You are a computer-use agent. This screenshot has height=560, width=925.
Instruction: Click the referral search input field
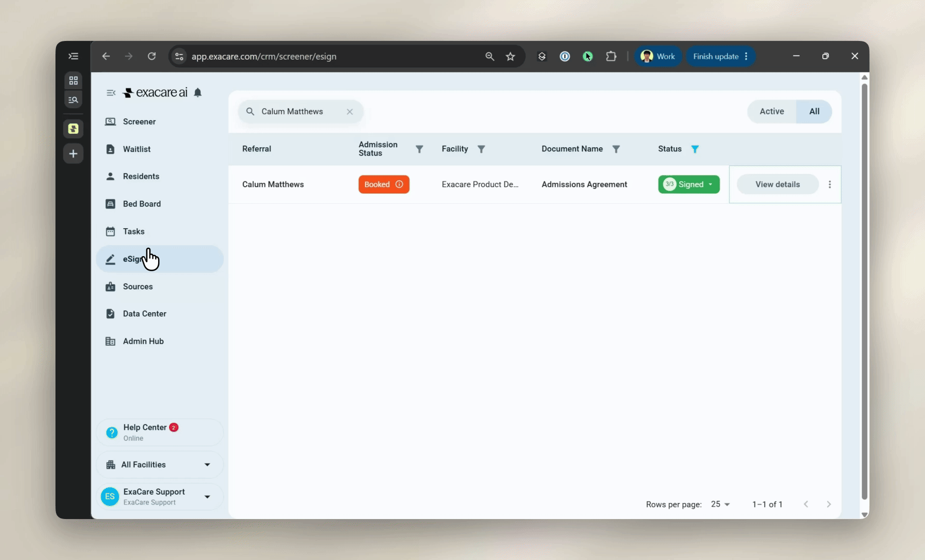coord(301,111)
